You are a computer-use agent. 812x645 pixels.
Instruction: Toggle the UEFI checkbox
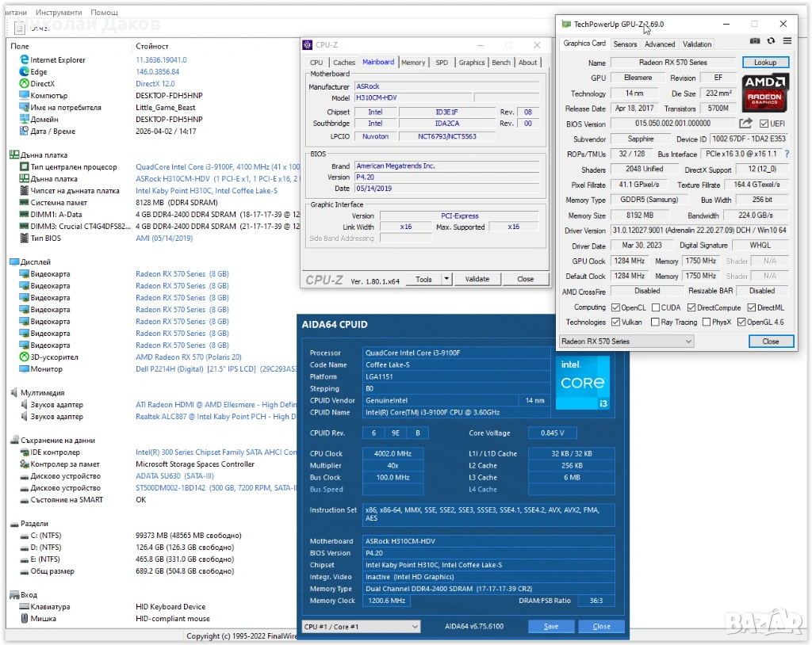click(x=764, y=124)
